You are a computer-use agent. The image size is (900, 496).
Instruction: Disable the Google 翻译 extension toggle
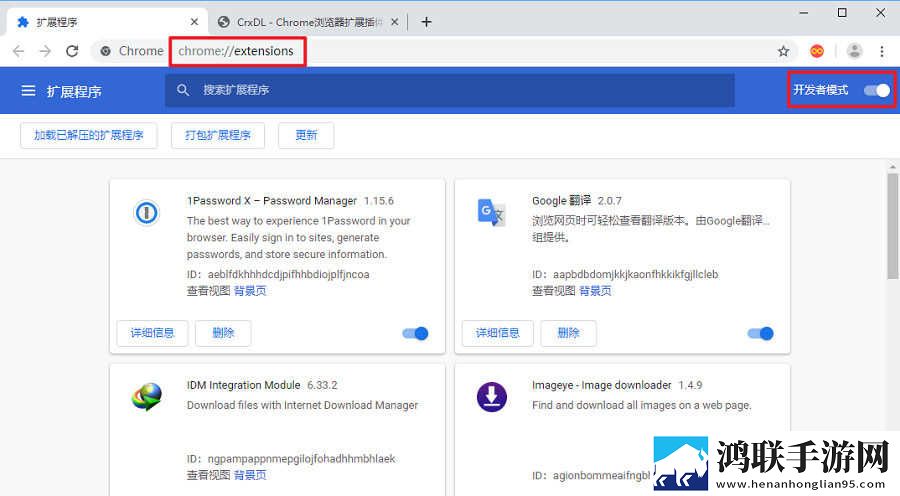(761, 334)
